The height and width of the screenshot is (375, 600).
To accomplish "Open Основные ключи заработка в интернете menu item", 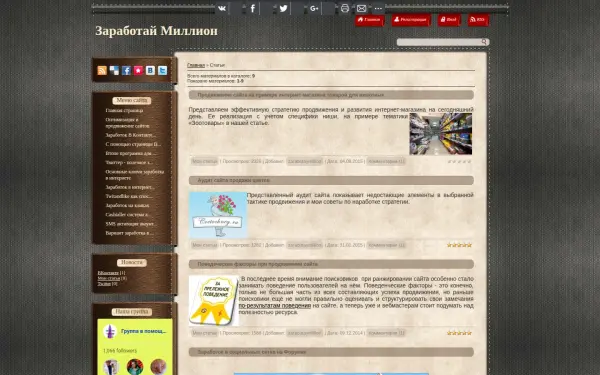I will point(135,175).
